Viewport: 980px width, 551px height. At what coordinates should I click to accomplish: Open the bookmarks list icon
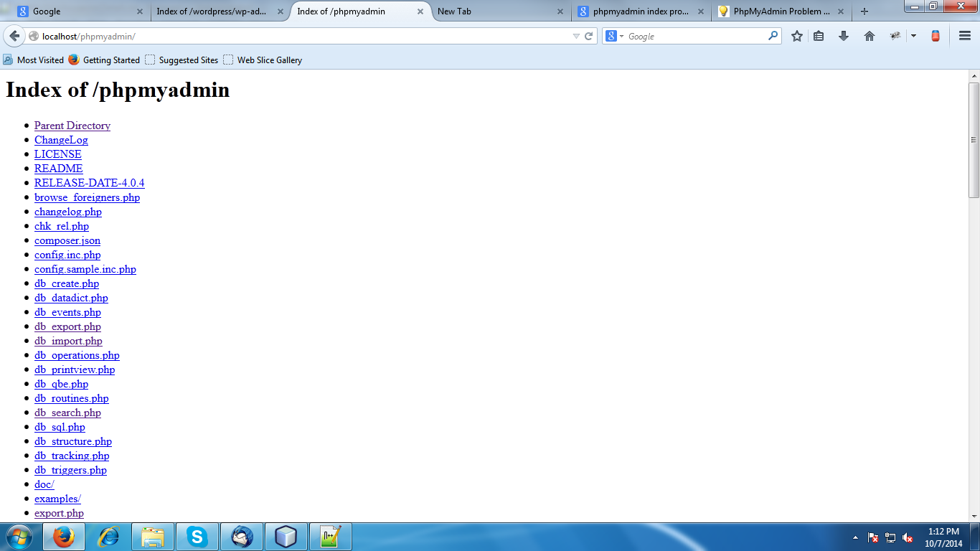pyautogui.click(x=819, y=36)
